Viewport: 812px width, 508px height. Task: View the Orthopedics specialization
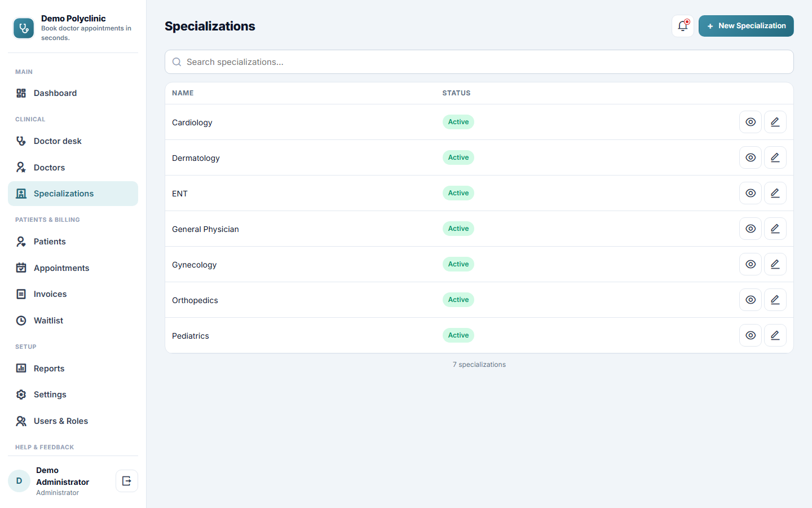pyautogui.click(x=751, y=300)
